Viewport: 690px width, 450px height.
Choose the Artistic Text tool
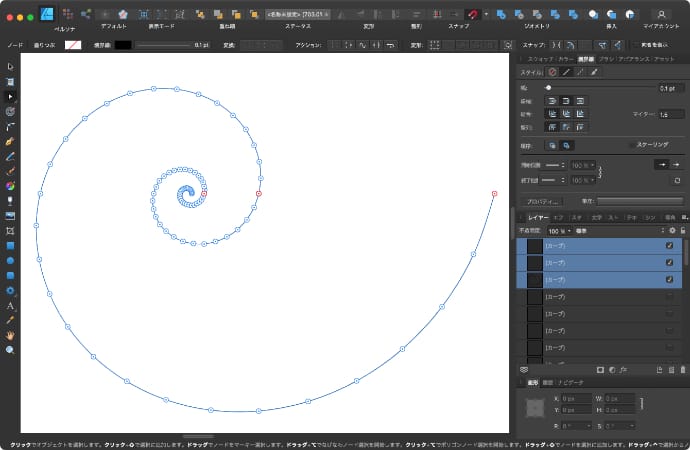[x=10, y=305]
